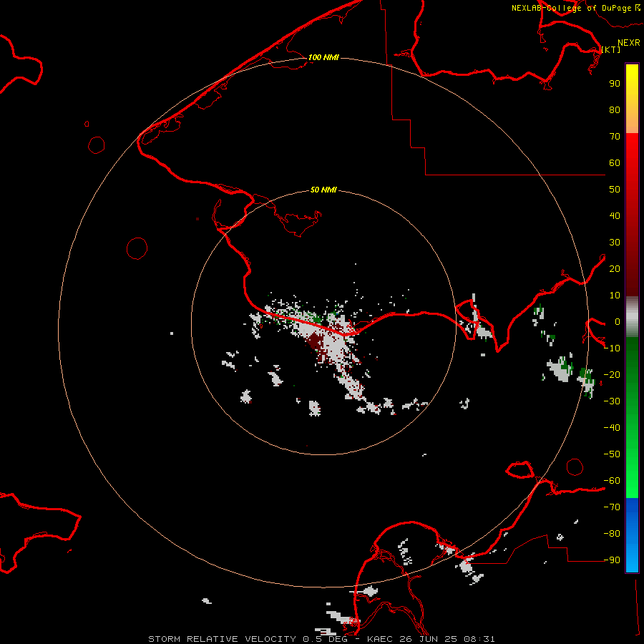Select the 50 NMI range ring label
This screenshot has height=644, width=644.
coord(323,190)
